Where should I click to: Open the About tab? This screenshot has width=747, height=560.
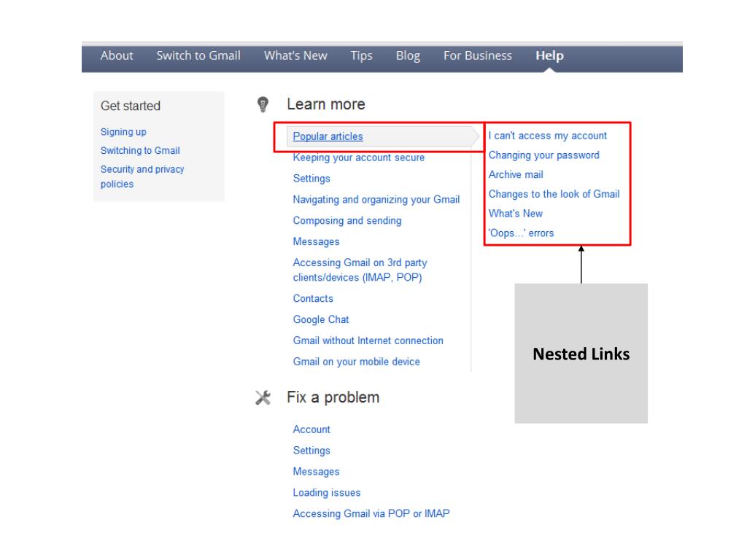pyautogui.click(x=117, y=55)
